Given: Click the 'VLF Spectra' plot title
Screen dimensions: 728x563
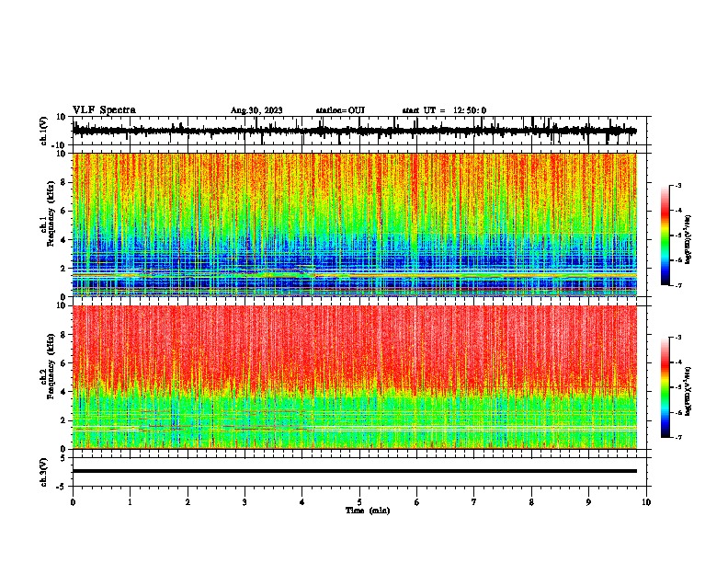Looking at the screenshot, I should pos(104,110).
